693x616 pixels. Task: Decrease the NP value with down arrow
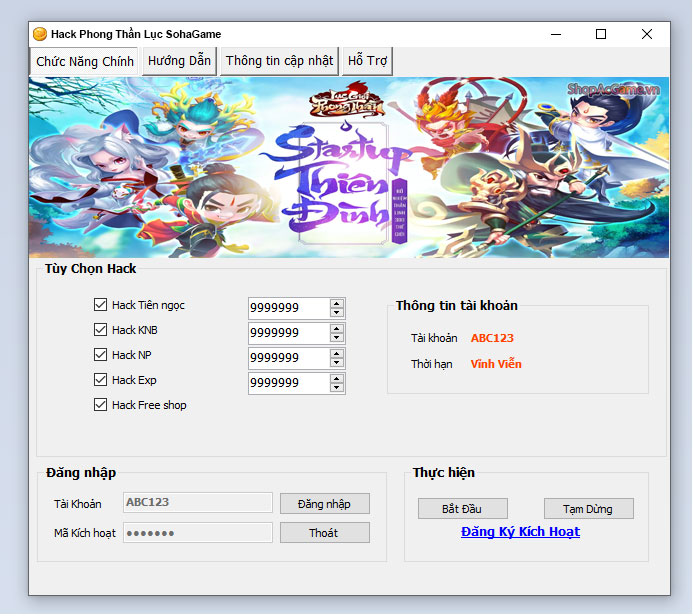337,363
